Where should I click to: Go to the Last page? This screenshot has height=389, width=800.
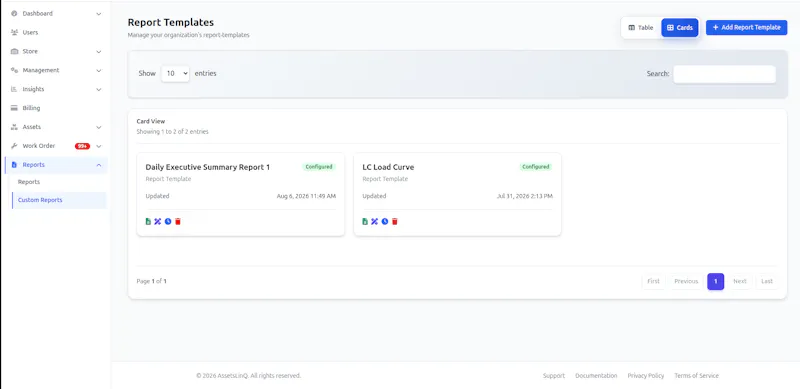coord(767,281)
